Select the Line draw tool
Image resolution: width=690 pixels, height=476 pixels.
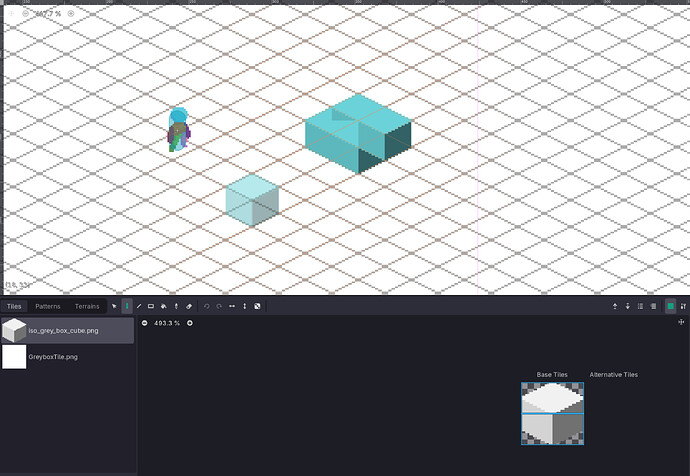point(139,306)
